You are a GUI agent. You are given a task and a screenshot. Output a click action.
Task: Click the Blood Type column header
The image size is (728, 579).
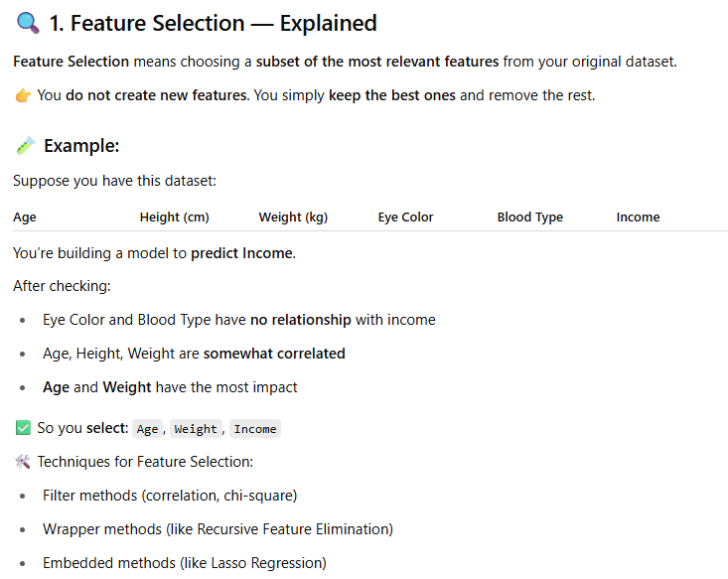tap(529, 217)
